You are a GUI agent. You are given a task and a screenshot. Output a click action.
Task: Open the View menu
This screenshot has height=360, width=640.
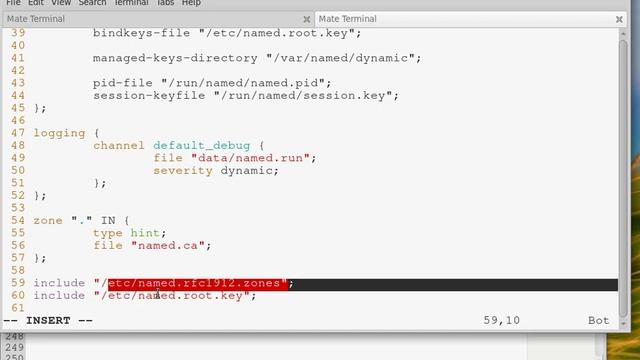click(x=61, y=3)
